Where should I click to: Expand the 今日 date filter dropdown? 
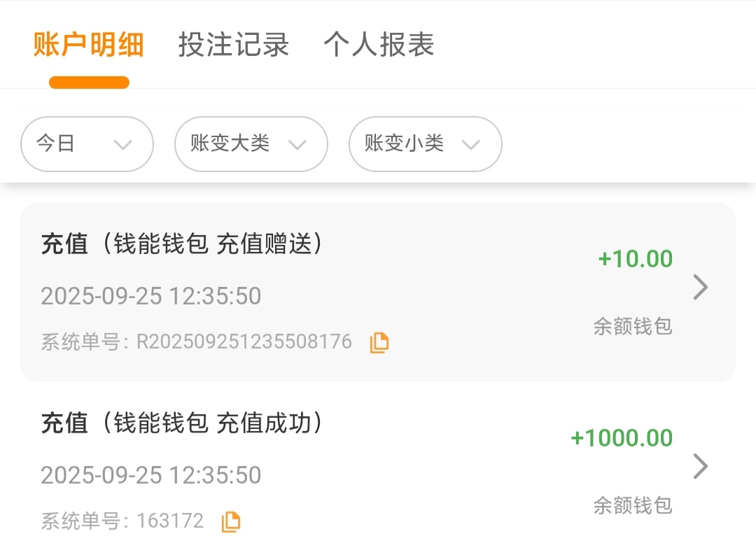click(87, 144)
